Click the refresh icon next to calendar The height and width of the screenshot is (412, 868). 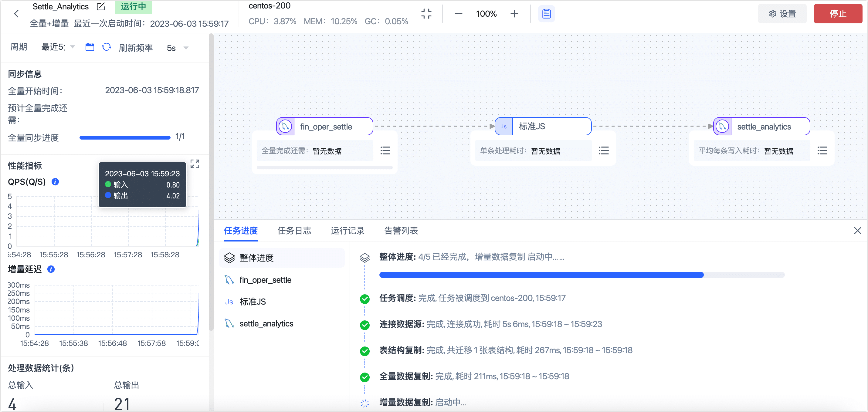pyautogui.click(x=107, y=47)
